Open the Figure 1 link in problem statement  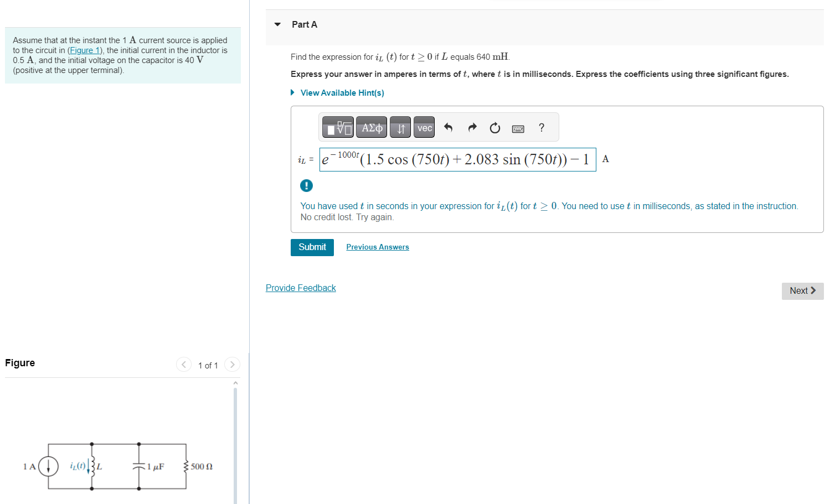tap(85, 50)
